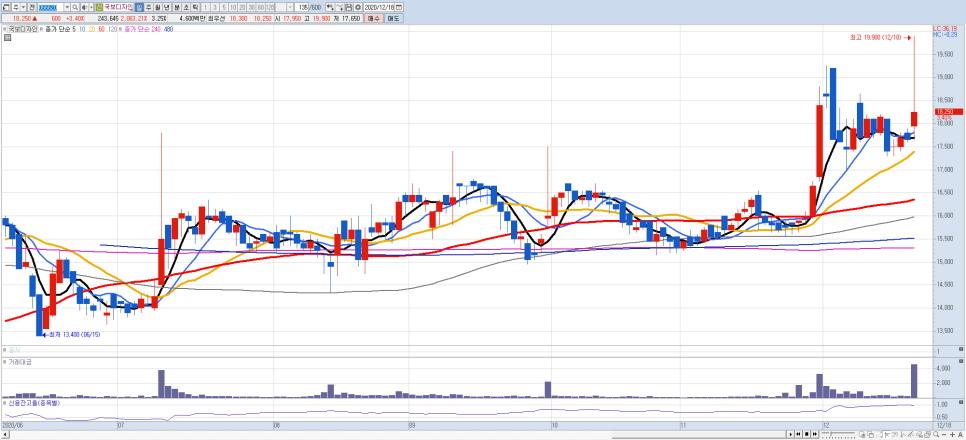
Task: Click the stop button in bottom controls
Action: pyautogui.click(x=806, y=434)
